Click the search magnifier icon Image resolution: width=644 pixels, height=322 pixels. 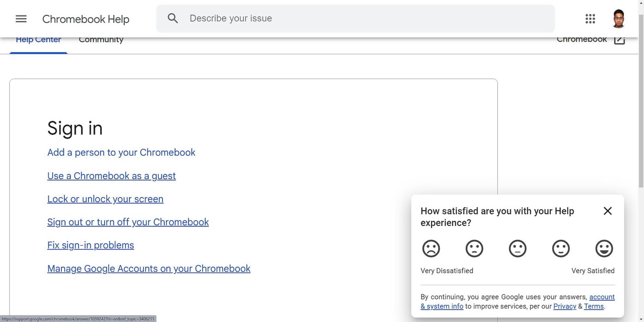pos(172,18)
